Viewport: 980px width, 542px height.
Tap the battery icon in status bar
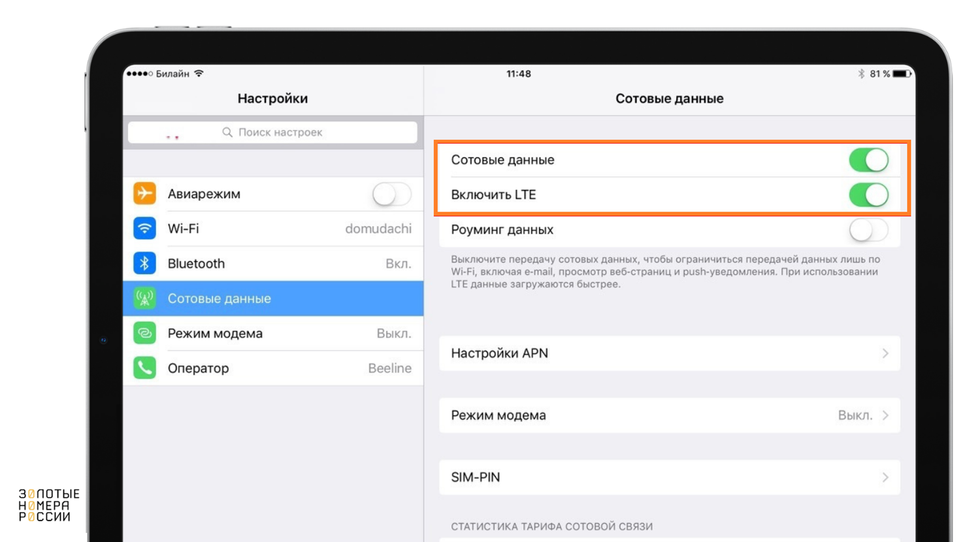pyautogui.click(x=902, y=74)
